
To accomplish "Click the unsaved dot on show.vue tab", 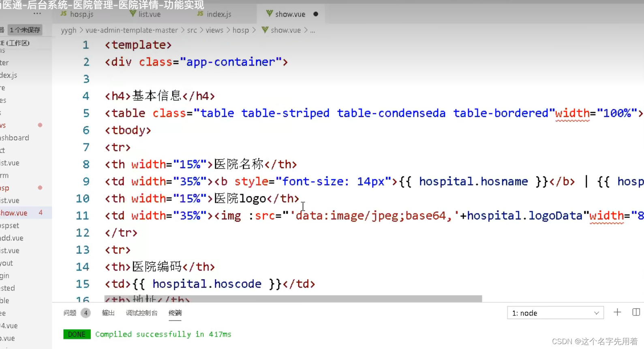I will (316, 14).
